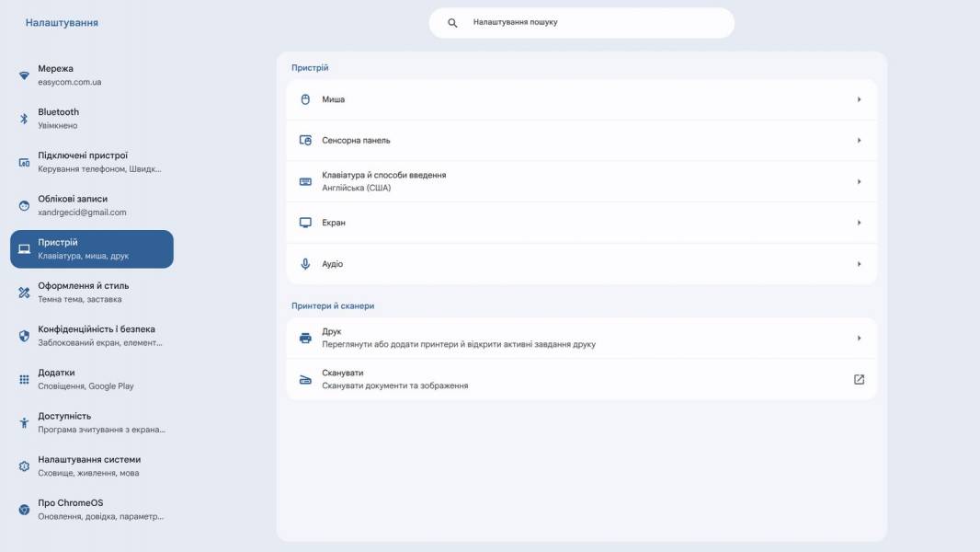Click the printer icon beside Друк
This screenshot has width=980, height=552.
(x=305, y=339)
